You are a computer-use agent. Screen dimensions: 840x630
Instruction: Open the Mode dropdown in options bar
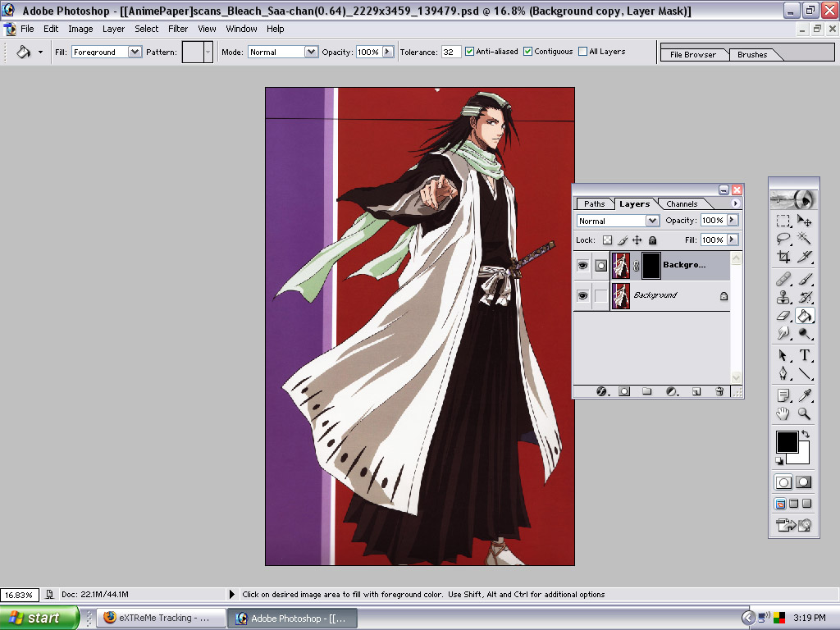[x=311, y=52]
